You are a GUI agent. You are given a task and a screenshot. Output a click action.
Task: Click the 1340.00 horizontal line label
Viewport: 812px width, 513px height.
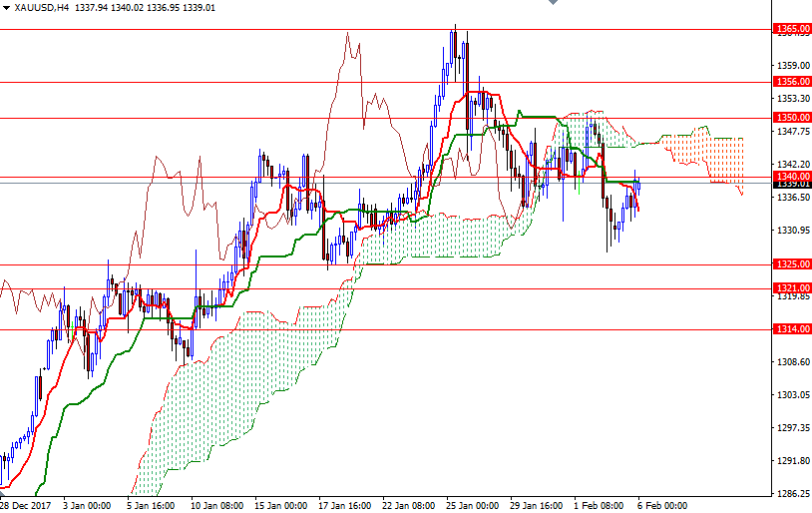791,177
